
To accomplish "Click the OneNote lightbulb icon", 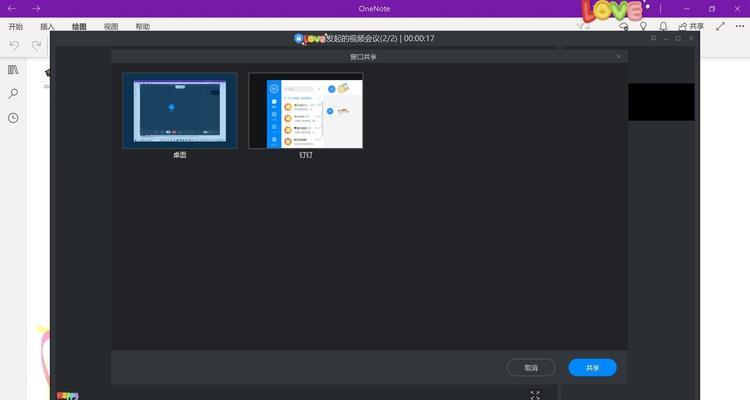I will (643, 26).
